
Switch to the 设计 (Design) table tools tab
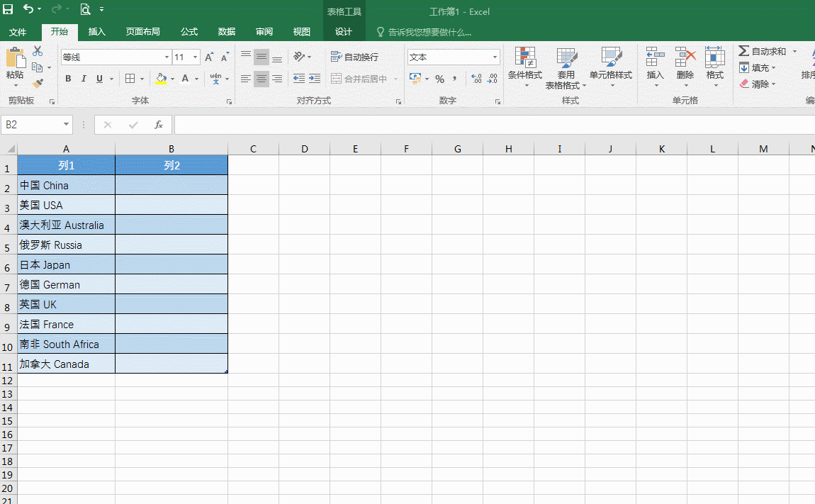[x=344, y=32]
